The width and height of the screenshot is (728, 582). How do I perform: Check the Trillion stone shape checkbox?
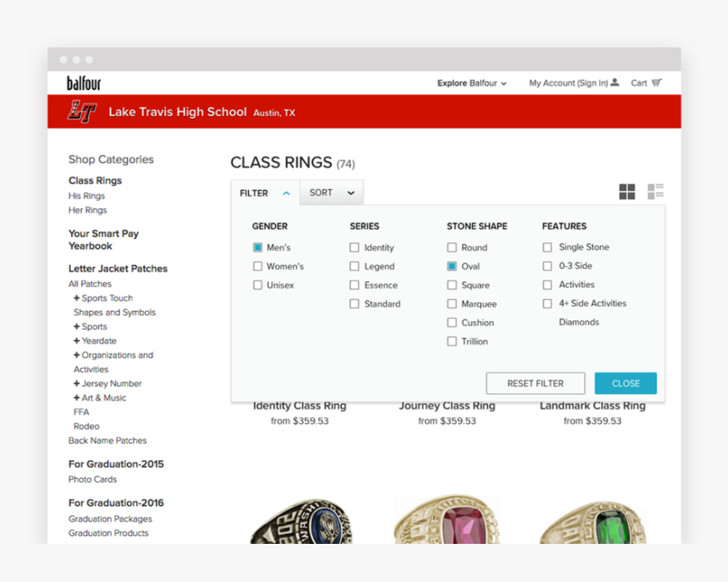tap(452, 341)
